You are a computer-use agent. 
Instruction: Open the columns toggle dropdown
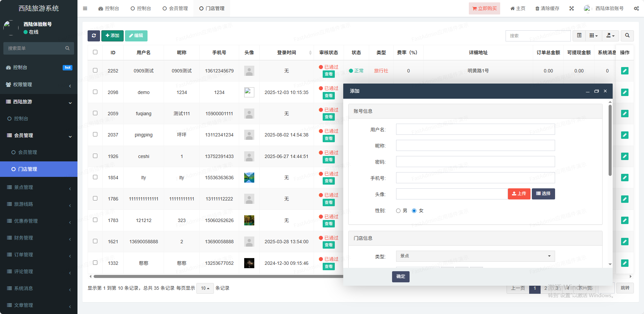click(593, 36)
